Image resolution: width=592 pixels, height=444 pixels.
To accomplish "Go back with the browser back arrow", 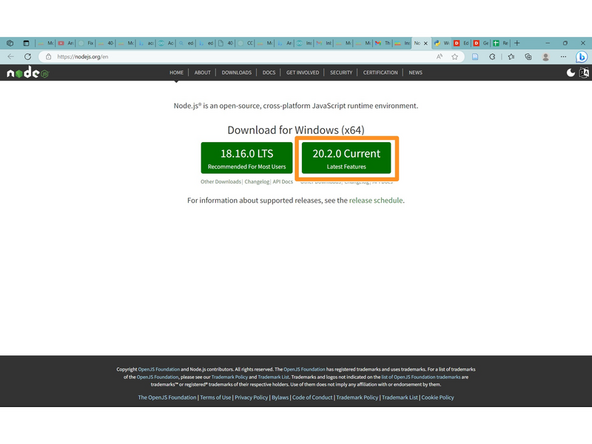I will [x=11, y=57].
